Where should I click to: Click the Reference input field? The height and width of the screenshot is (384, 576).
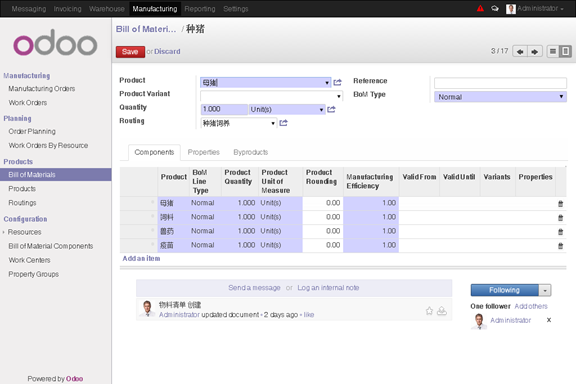[500, 83]
